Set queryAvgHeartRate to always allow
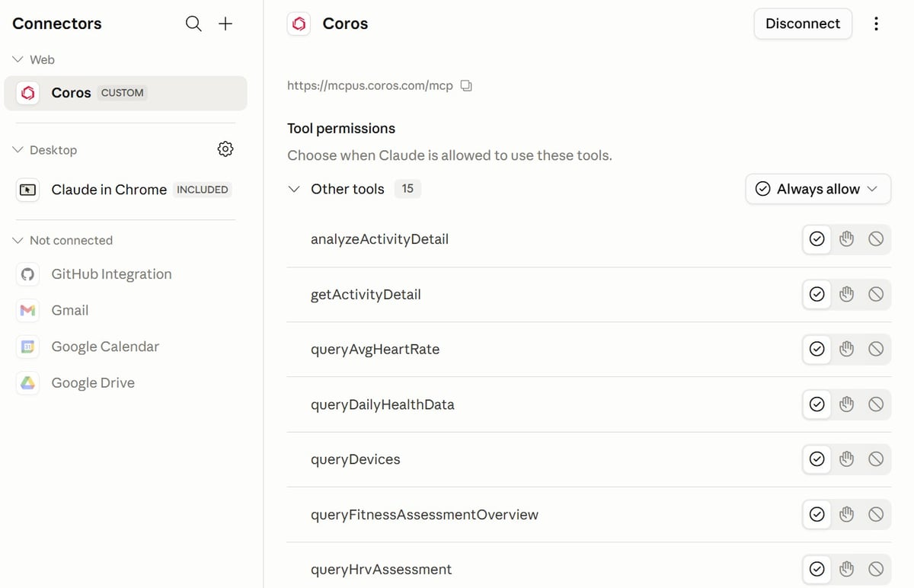Viewport: 914px width, 588px height. click(x=817, y=349)
